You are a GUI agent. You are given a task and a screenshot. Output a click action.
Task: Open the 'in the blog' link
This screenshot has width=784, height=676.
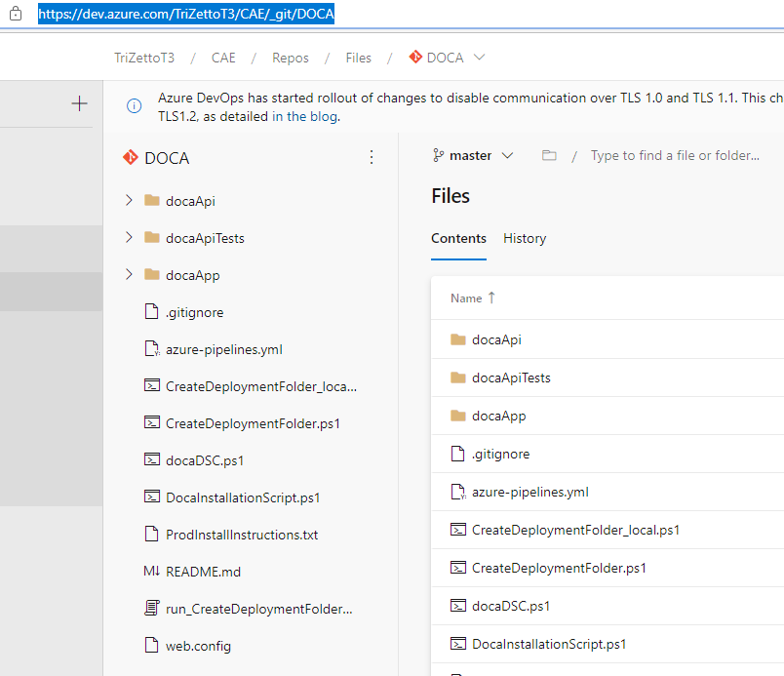[x=304, y=117]
